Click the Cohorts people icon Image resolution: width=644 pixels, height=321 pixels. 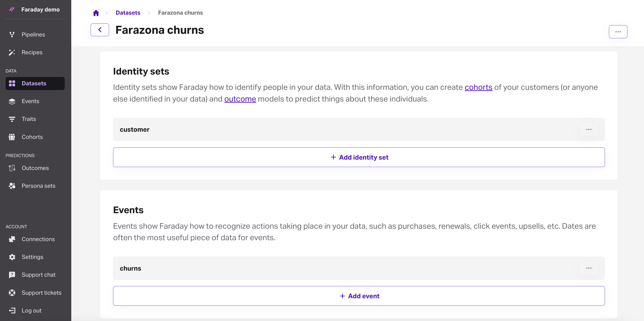click(12, 137)
